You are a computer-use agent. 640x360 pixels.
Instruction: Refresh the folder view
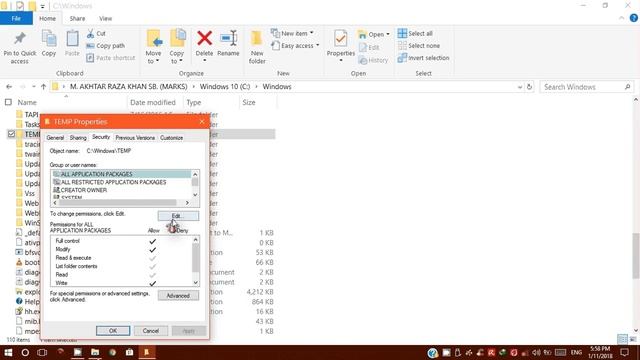529,87
